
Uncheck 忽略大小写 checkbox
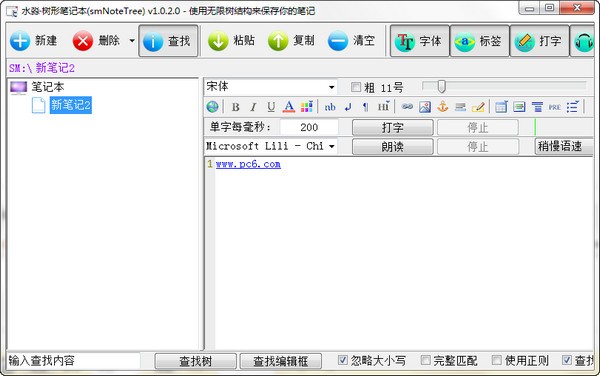(342, 360)
